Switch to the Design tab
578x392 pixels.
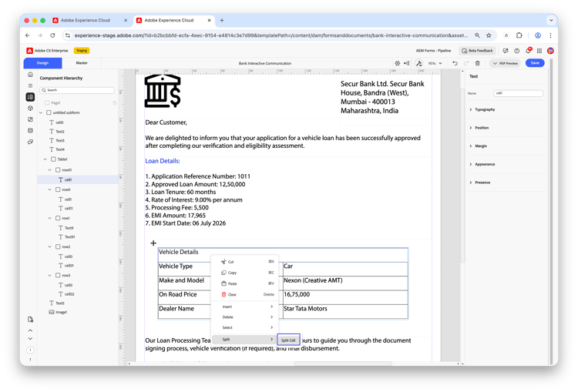[x=42, y=63]
